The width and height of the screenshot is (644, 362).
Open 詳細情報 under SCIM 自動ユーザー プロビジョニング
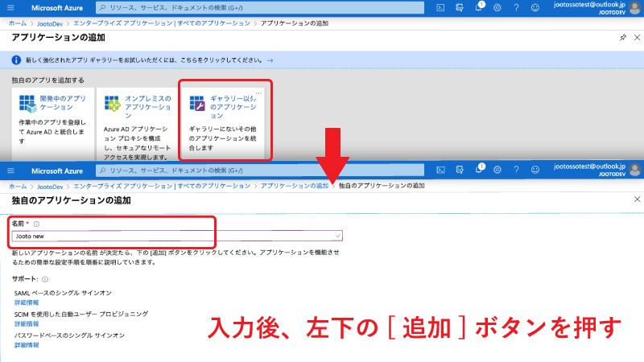point(27,324)
